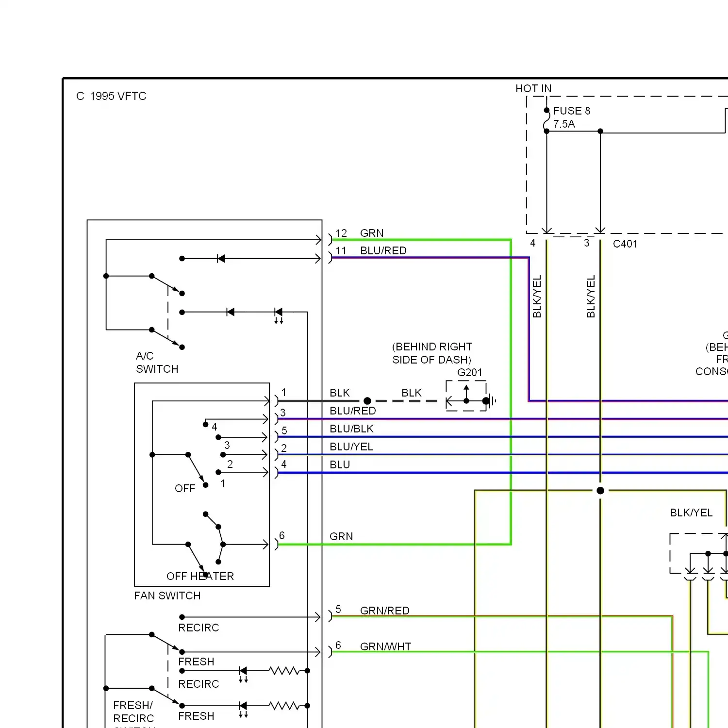Select the "GRN" label at pin 12
The width and height of the screenshot is (728, 728).
pyautogui.click(x=372, y=233)
